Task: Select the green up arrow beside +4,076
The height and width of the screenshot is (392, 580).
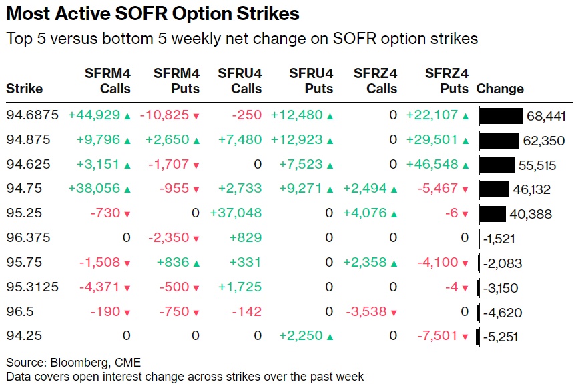Action: [394, 214]
